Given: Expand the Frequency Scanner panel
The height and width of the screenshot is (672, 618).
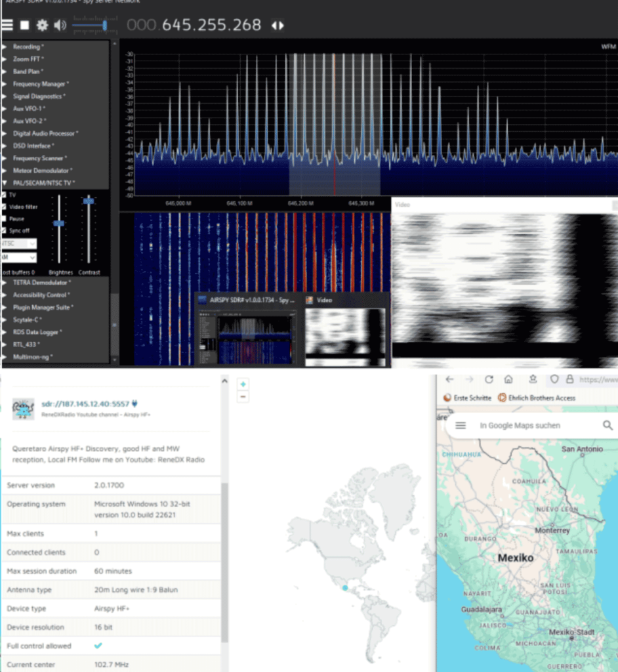Looking at the screenshot, I should tap(39, 158).
